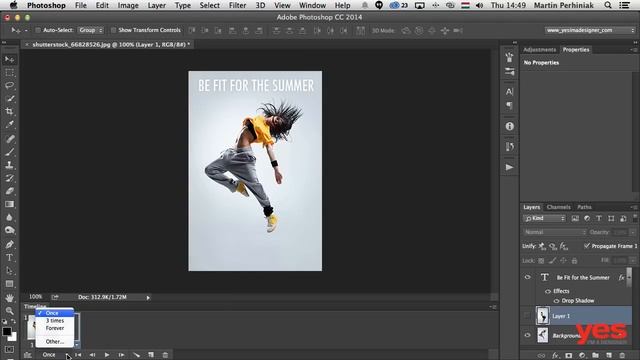Open the Character panel icon
The height and width of the screenshot is (360, 640).
(x=509, y=91)
